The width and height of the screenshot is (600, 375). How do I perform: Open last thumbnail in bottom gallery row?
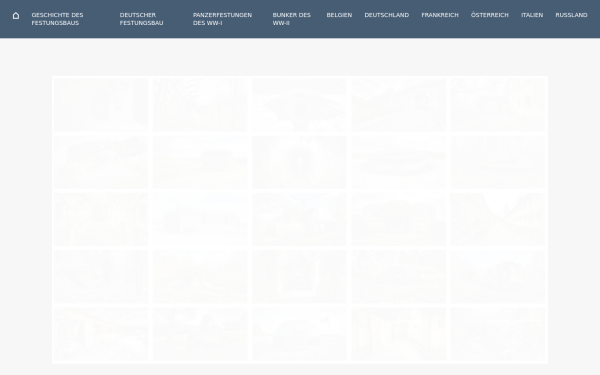[498, 334]
